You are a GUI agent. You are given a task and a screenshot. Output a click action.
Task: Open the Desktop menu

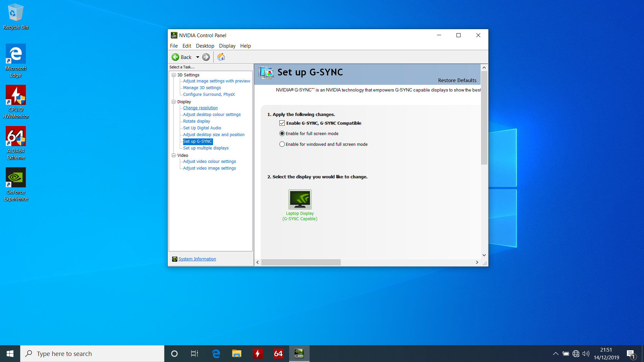click(205, 46)
